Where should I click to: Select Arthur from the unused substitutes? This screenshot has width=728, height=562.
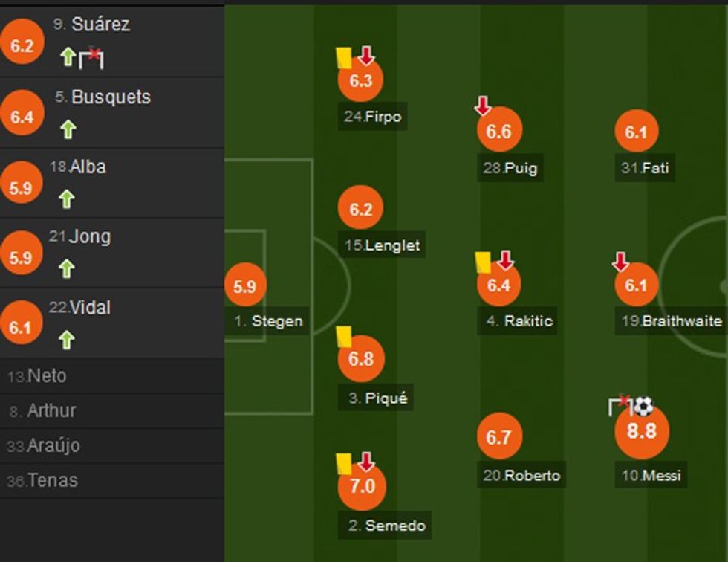51,410
